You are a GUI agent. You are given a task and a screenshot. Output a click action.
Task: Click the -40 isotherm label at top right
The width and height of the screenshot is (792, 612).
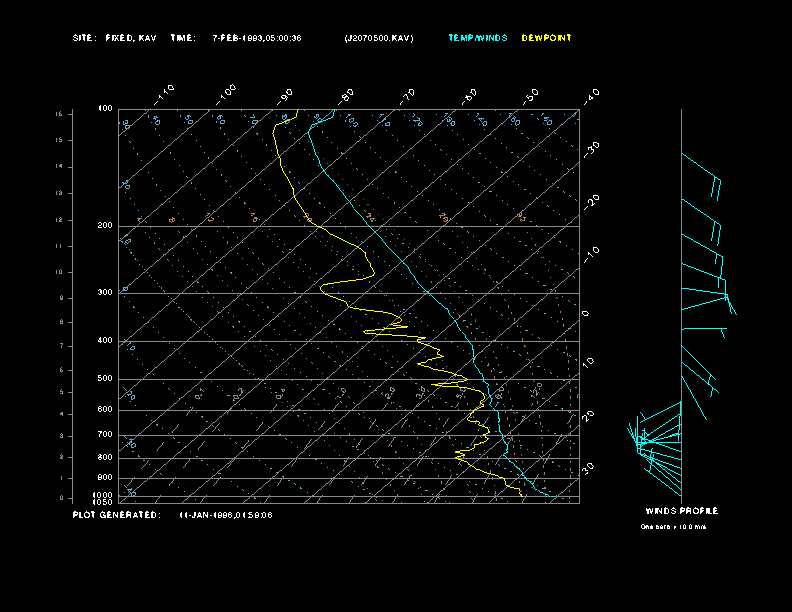[591, 95]
